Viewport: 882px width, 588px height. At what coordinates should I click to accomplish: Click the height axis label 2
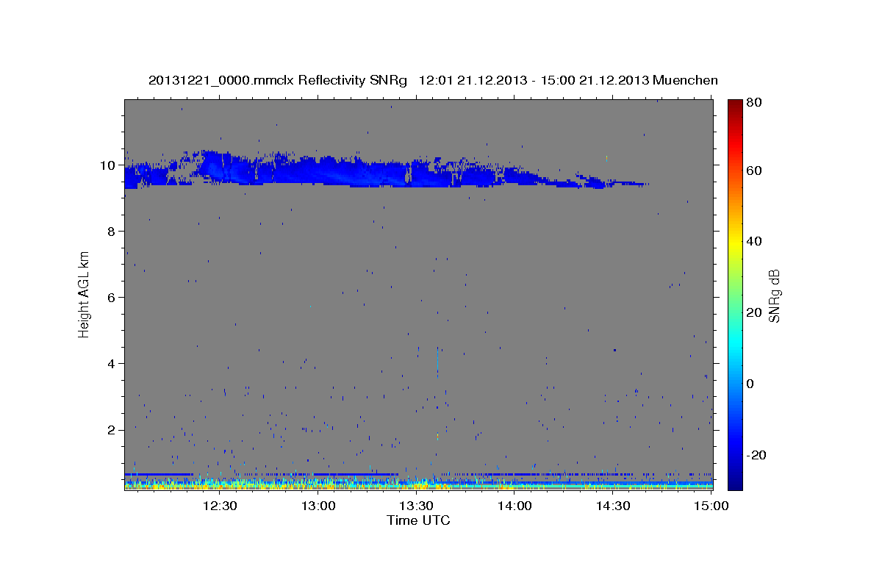[112, 430]
